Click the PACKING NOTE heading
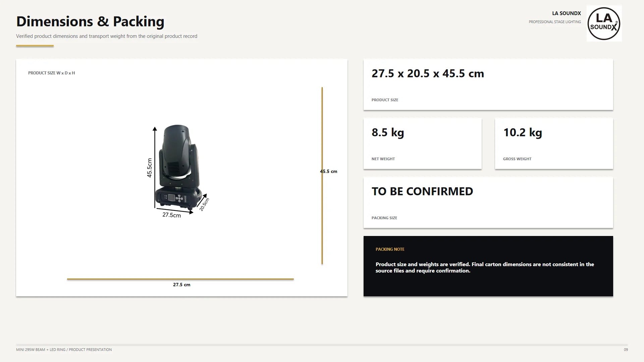644x362 pixels. coord(390,249)
